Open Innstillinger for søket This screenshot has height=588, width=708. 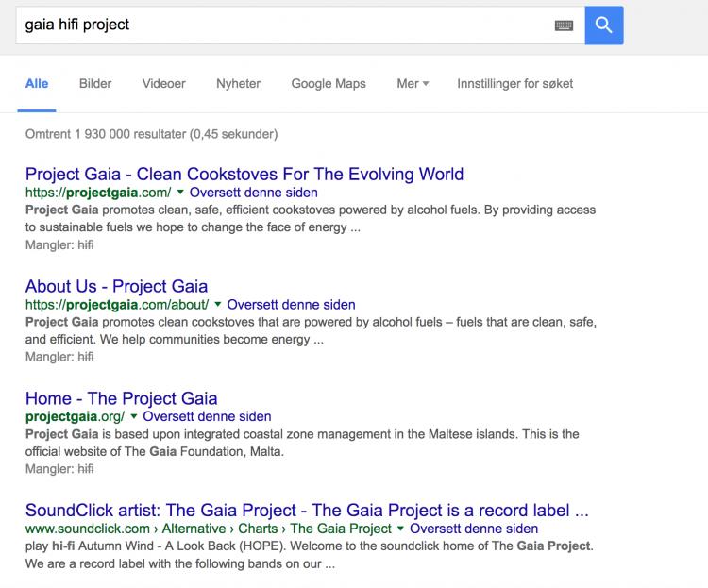(514, 84)
